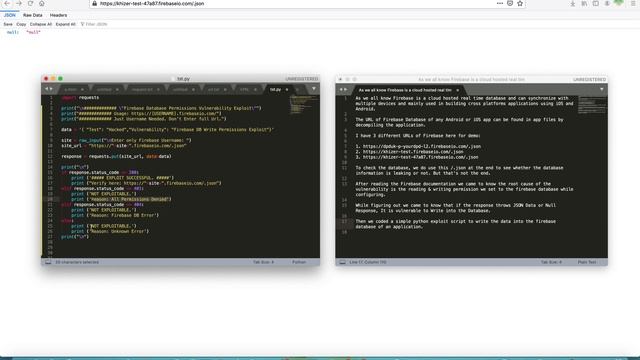Click Save in JSON viewer toolbar
This screenshot has width=640, height=360.
(8, 24)
